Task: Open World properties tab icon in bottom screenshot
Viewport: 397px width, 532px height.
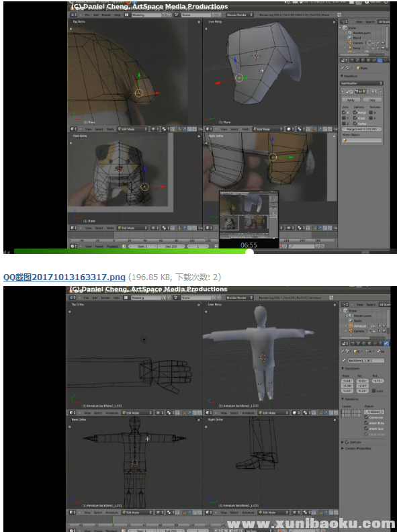Action: (363, 343)
